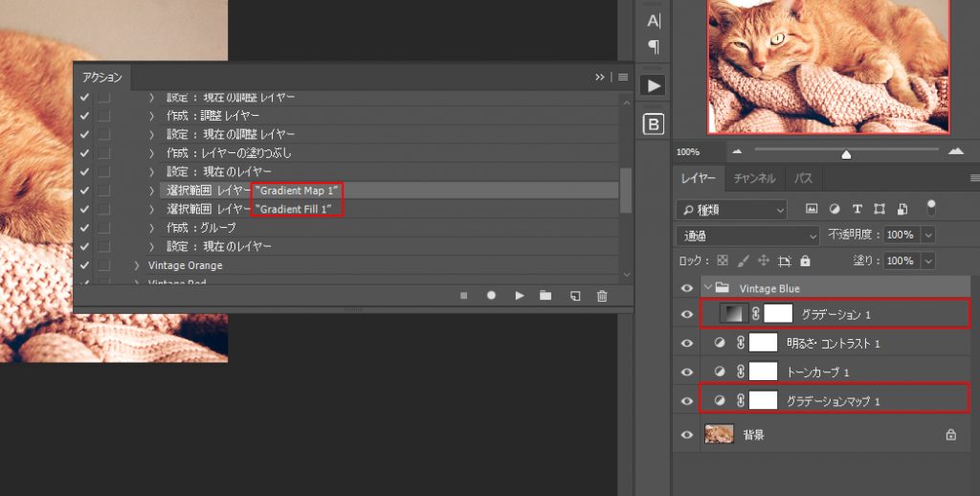Switch to the レイヤー tab
This screenshot has width=980, height=496.
698,178
